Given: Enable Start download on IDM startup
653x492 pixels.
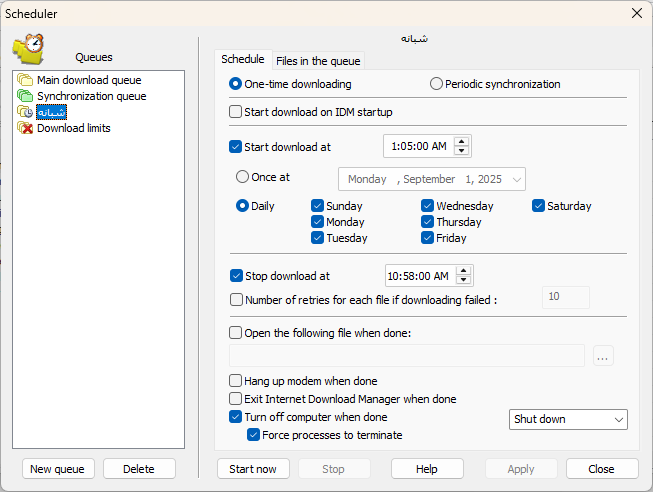Looking at the screenshot, I should tap(235, 112).
